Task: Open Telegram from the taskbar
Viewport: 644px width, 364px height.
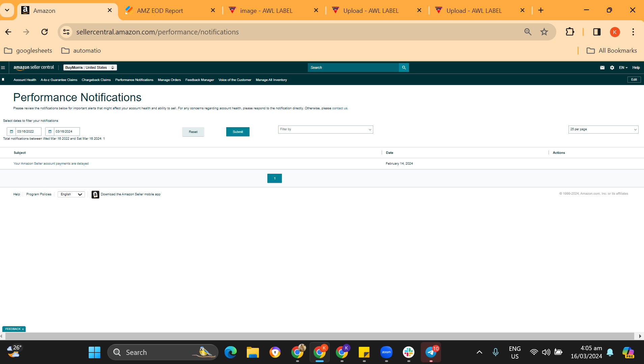Action: 431,353
